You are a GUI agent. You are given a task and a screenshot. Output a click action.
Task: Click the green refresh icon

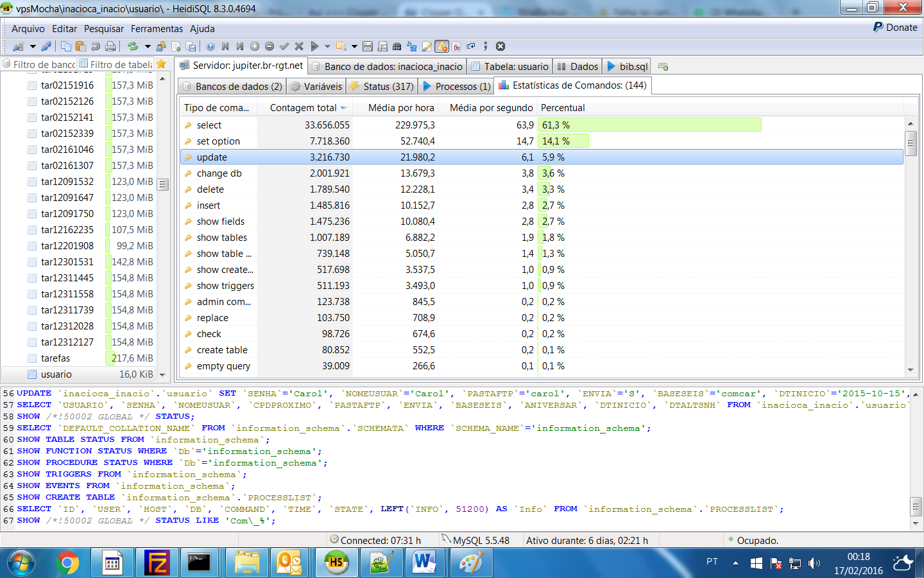point(133,46)
